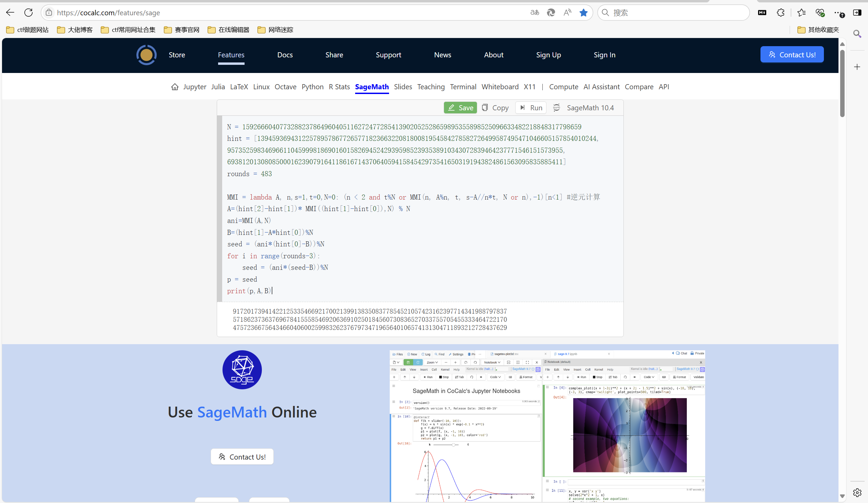
Task: Open the About page
Action: click(494, 55)
